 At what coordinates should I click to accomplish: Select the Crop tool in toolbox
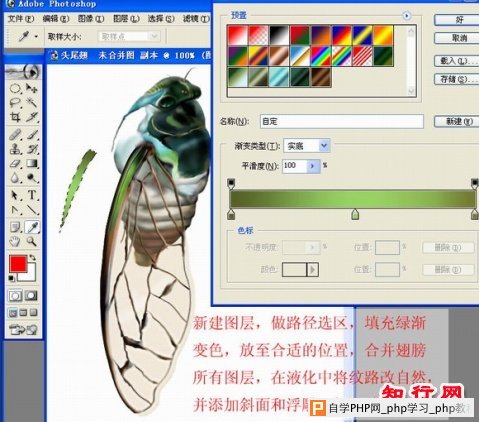click(15, 117)
